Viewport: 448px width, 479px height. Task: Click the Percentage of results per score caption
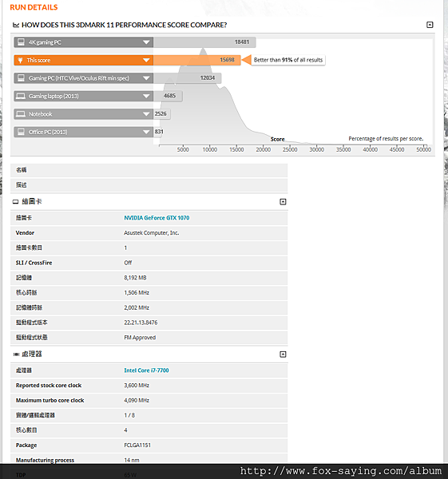click(x=386, y=139)
